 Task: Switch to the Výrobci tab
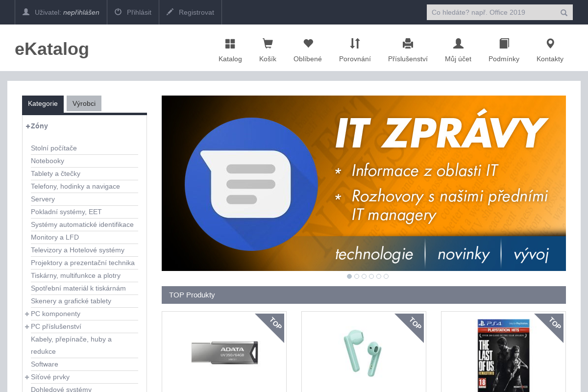coord(84,103)
